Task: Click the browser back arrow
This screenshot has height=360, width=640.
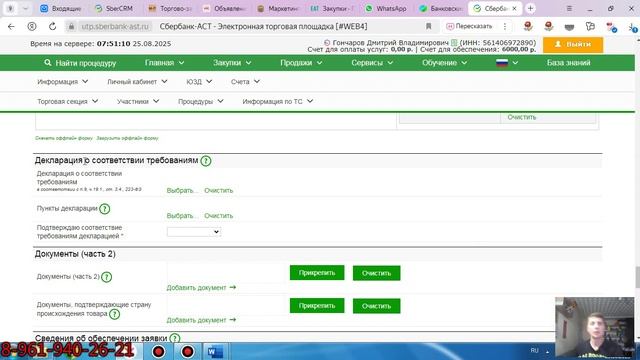Action: point(11,27)
